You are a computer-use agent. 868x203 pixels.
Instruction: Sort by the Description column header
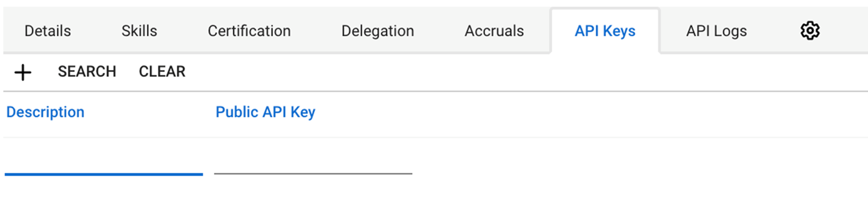[45, 112]
